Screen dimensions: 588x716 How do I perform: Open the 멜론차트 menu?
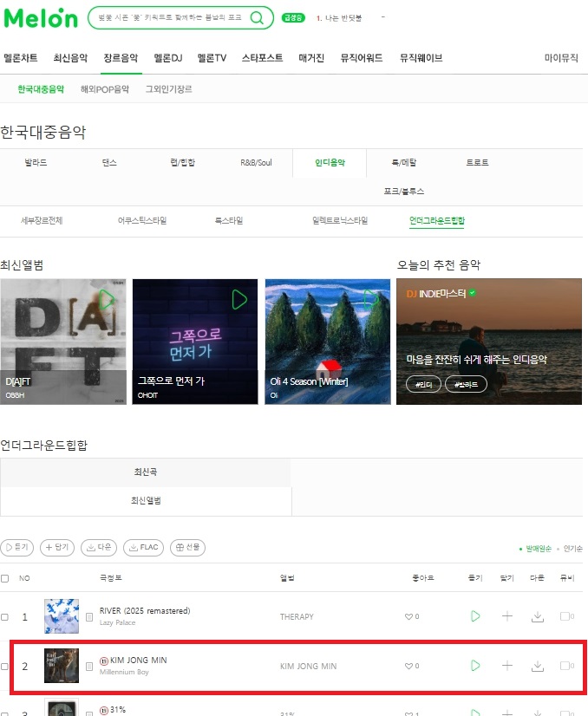pyautogui.click(x=21, y=58)
